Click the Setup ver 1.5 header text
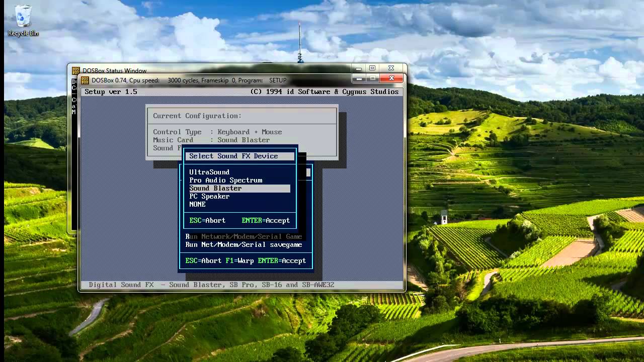 coord(111,92)
